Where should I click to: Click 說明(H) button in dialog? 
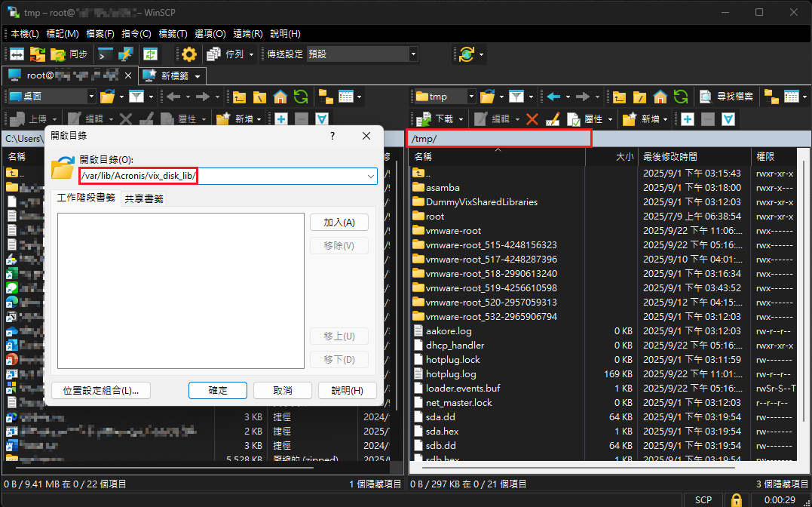(x=347, y=390)
